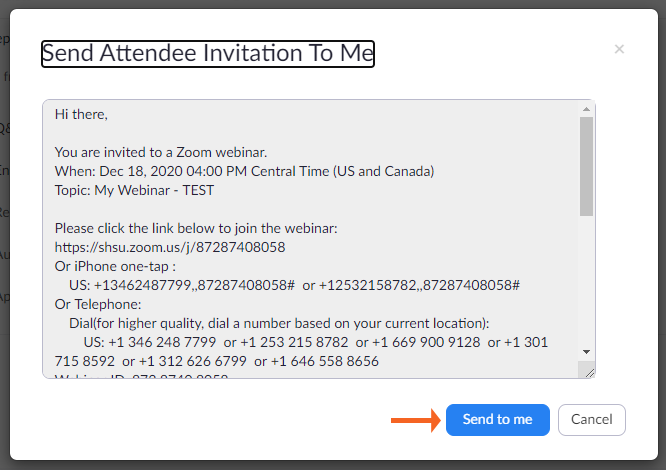Click the "Please click the link below" line
This screenshot has width=666, height=470.
coord(196,228)
